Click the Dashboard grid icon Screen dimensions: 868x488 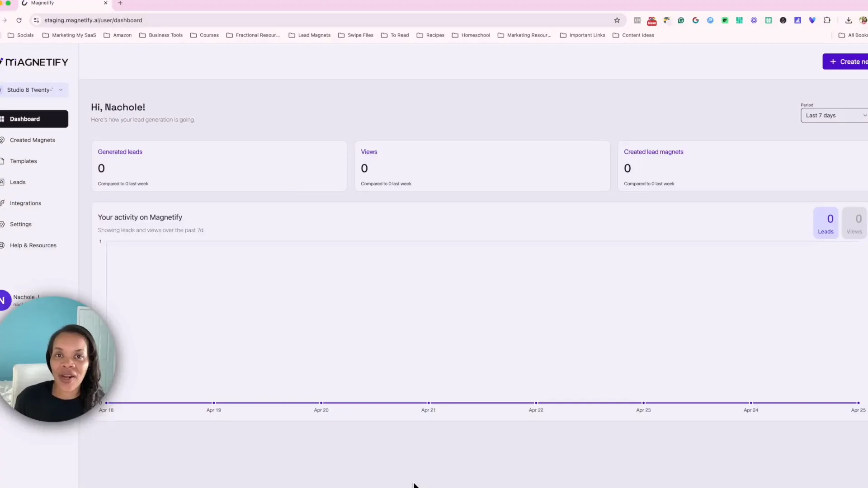point(2,119)
